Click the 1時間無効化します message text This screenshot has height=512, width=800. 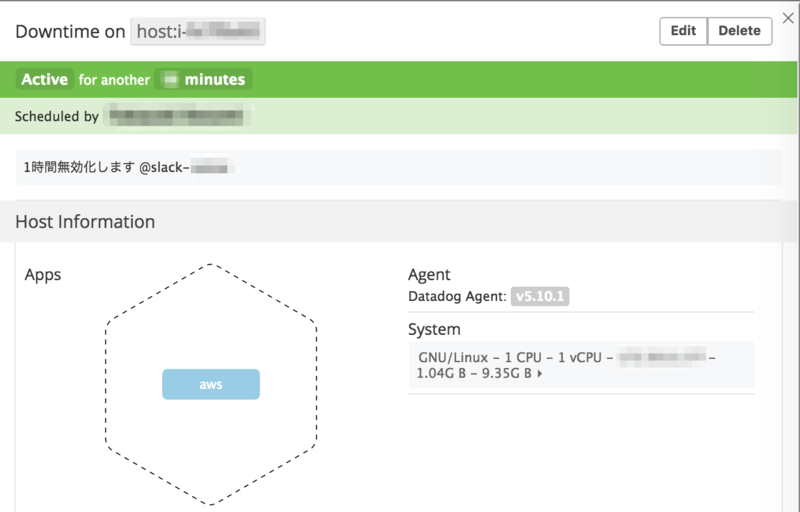pos(79,167)
